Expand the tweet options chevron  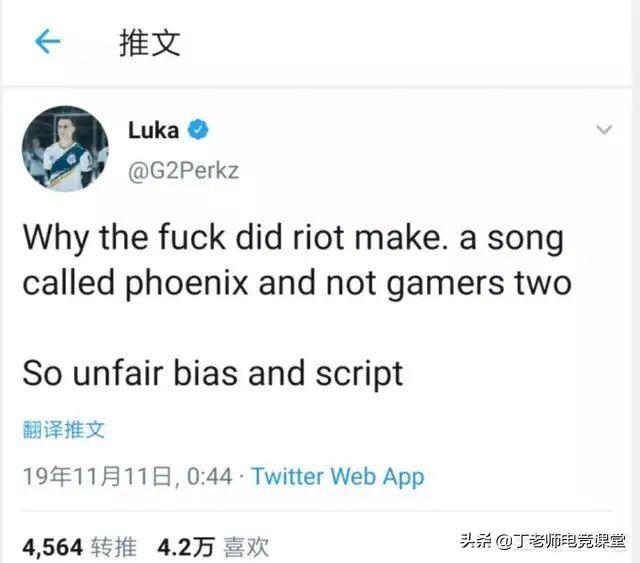pyautogui.click(x=604, y=130)
